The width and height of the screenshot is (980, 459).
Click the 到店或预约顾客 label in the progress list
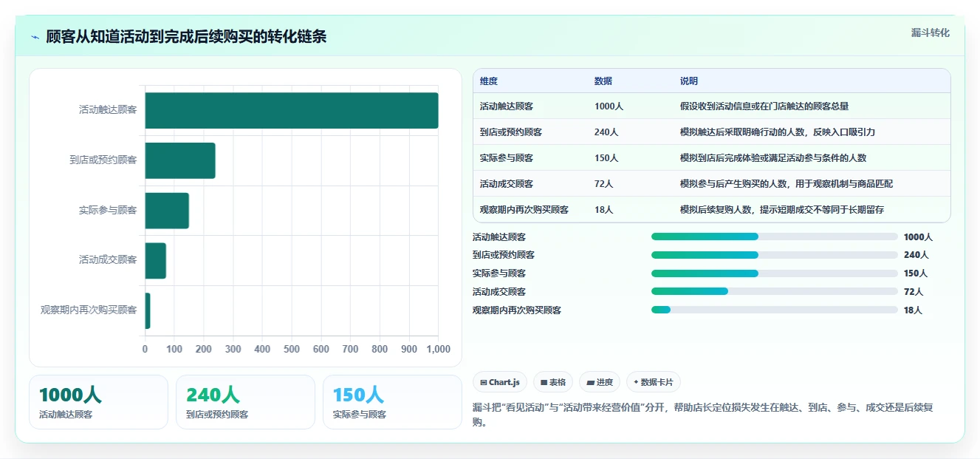click(504, 255)
